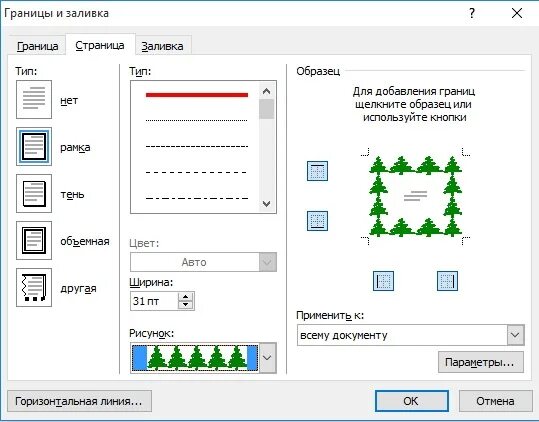This screenshot has width=539, height=422.
Task: Switch to the Страница tab
Action: tap(100, 45)
